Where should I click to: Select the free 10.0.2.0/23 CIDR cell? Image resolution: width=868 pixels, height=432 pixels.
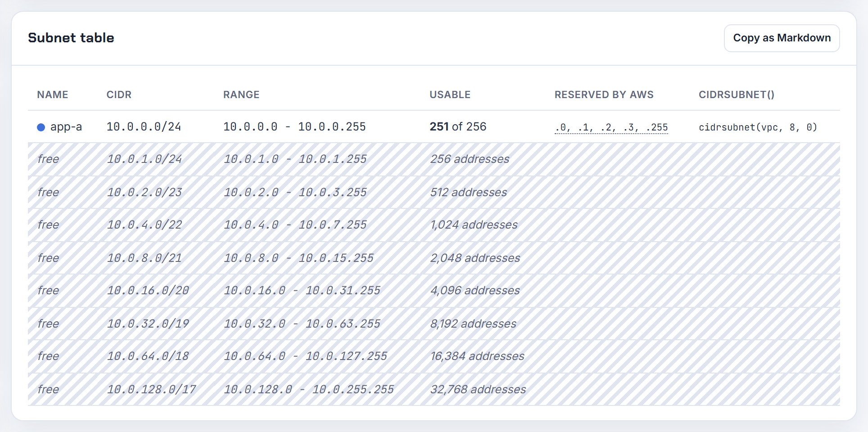click(144, 193)
